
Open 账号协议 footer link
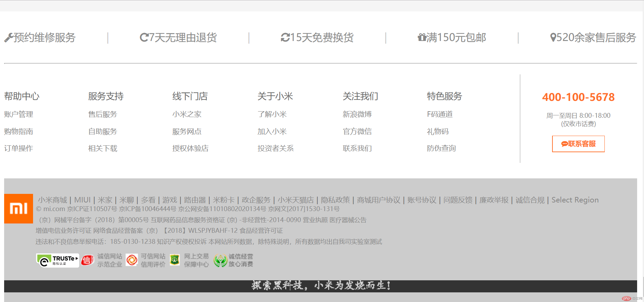(422, 200)
